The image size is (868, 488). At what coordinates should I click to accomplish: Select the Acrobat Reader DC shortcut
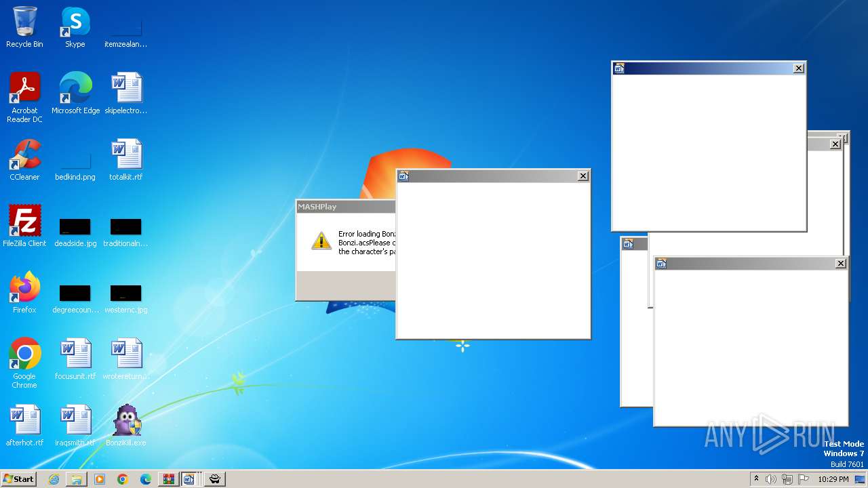24,98
